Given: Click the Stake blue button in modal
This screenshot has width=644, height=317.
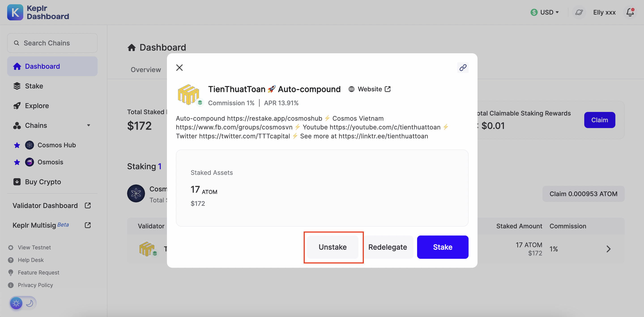Looking at the screenshot, I should 442,247.
